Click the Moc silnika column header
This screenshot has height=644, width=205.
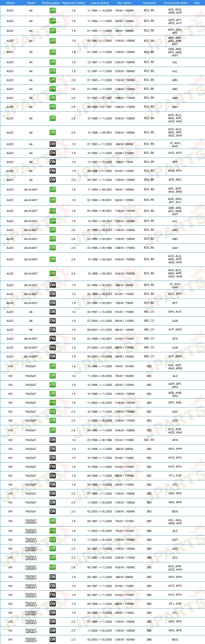(x=125, y=3)
